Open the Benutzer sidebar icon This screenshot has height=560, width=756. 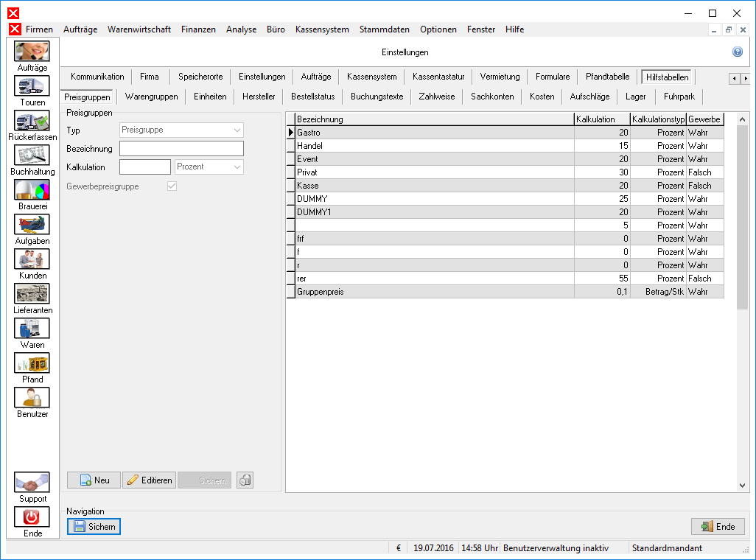tap(32, 398)
